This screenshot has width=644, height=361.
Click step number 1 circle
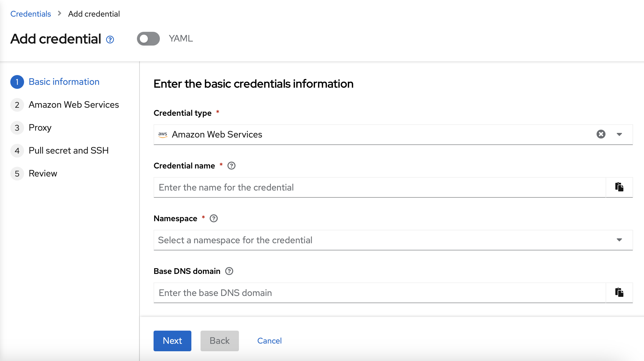(17, 82)
